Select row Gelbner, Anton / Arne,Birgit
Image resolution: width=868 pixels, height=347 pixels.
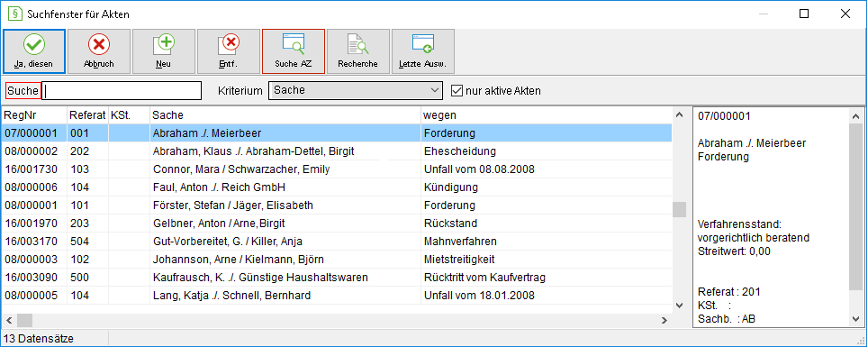tap(337, 224)
